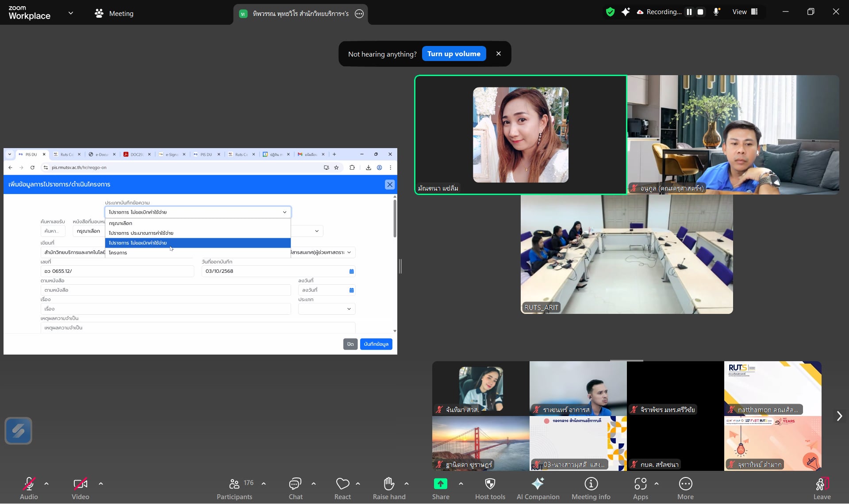This screenshot has height=504, width=849.
Task: Show next page of participant thumbnails
Action: (839, 416)
